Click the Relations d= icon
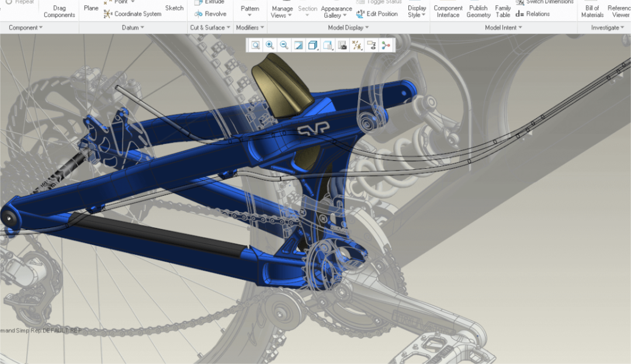The image size is (631, 364). pos(519,14)
